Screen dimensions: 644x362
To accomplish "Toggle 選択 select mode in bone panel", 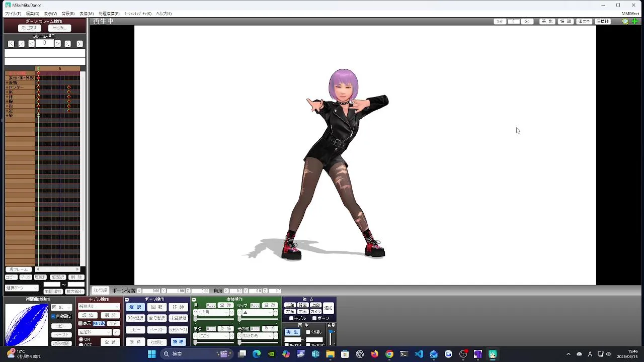I will click(x=135, y=307).
